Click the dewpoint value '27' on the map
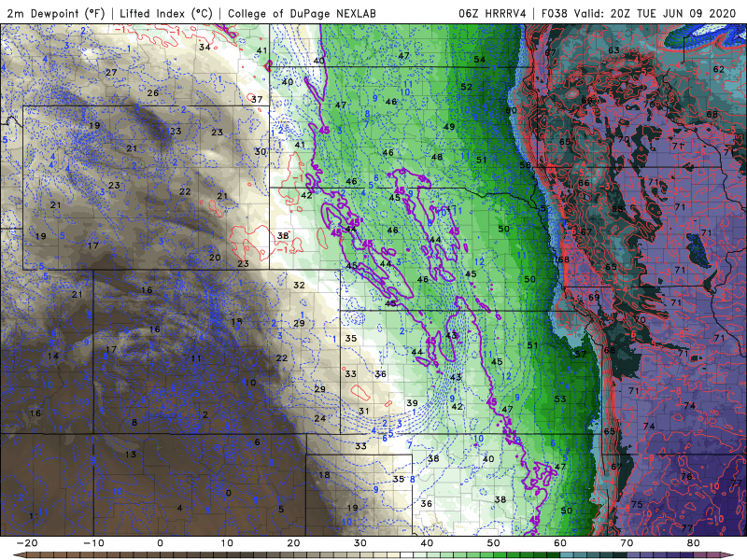 pyautogui.click(x=111, y=73)
